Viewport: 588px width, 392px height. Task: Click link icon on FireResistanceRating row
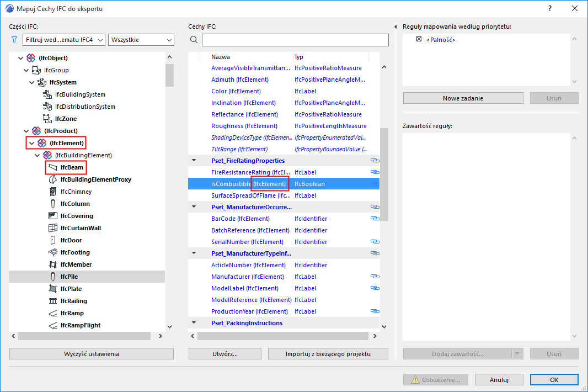coord(375,172)
